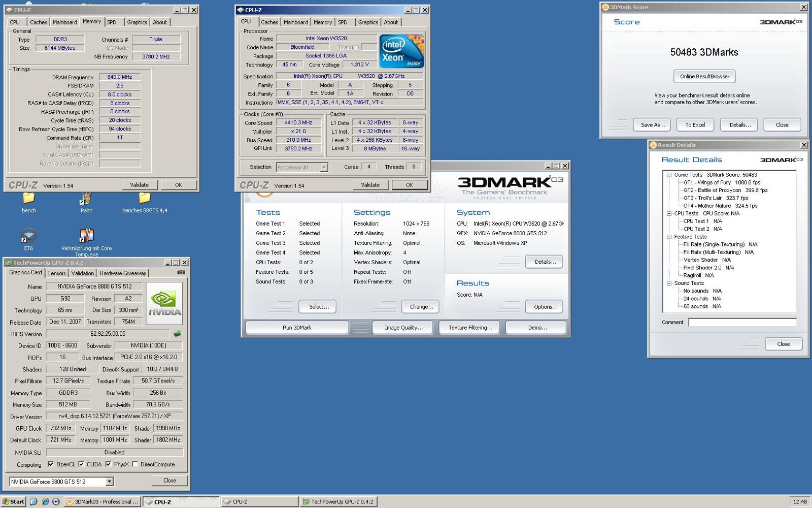Click the Demo button in 3DMark03

coord(537,328)
